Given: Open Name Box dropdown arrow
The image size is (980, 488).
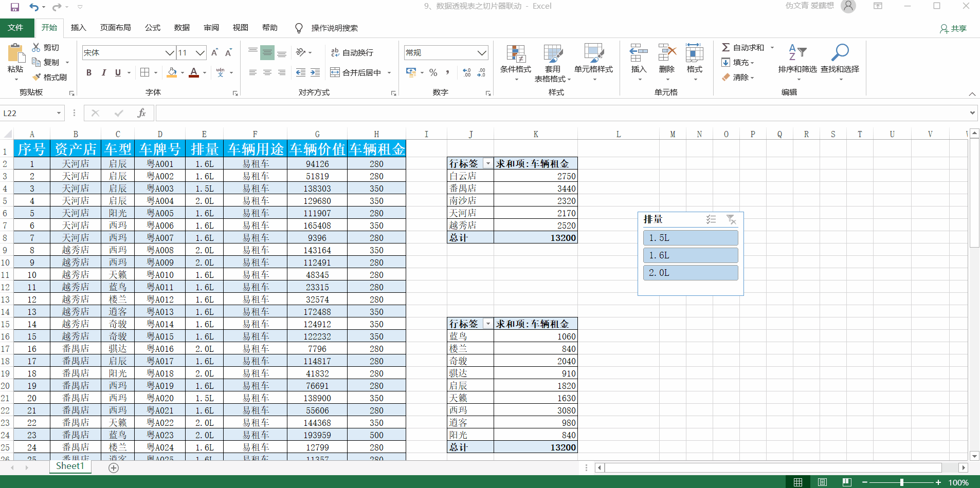Looking at the screenshot, I should coord(59,113).
